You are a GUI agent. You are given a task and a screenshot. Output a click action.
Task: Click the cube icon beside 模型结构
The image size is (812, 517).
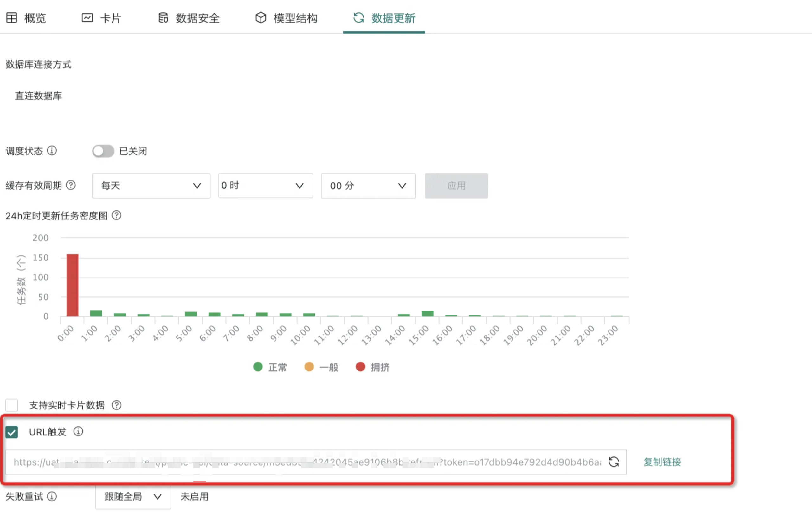point(261,17)
